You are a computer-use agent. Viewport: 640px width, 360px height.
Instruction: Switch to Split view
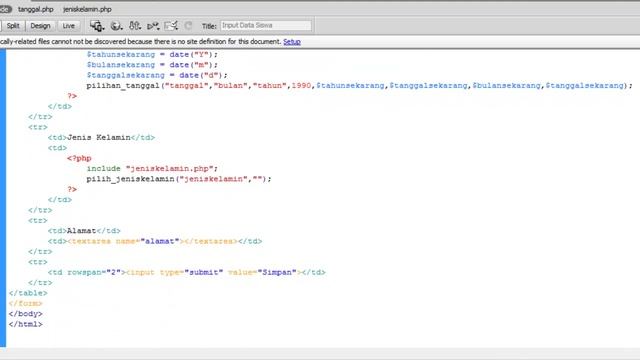coord(13,26)
